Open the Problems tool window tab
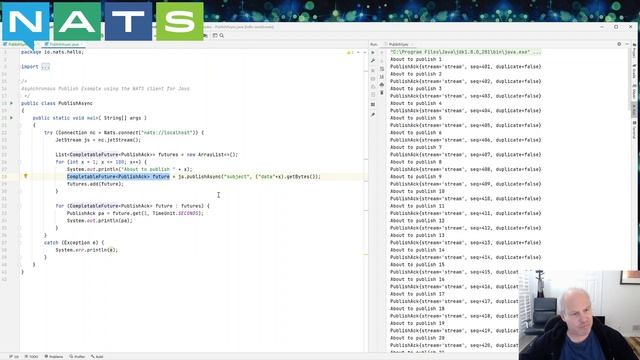 point(54,357)
